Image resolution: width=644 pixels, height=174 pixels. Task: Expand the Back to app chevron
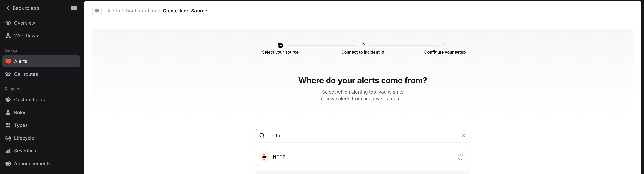[8, 8]
